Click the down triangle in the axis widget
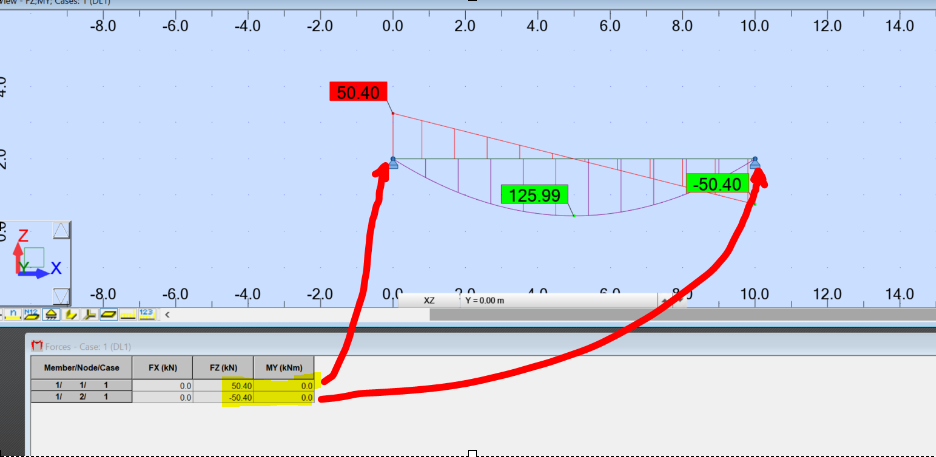Viewport: 936px width, 457px height. click(61, 297)
